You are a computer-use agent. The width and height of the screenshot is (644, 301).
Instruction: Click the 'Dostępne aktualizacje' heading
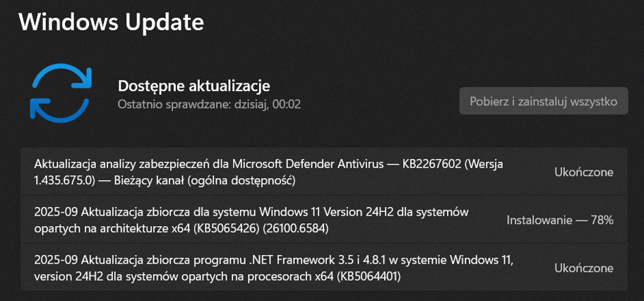pyautogui.click(x=194, y=86)
